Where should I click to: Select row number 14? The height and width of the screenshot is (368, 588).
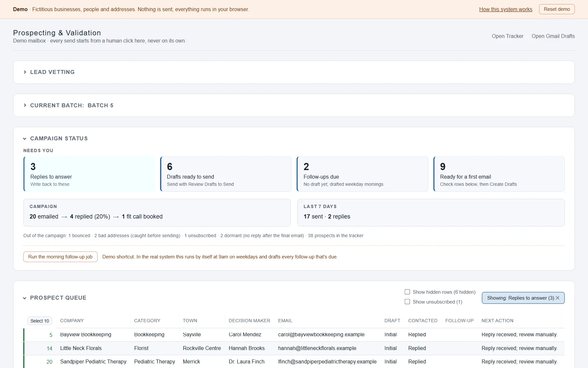[49, 348]
